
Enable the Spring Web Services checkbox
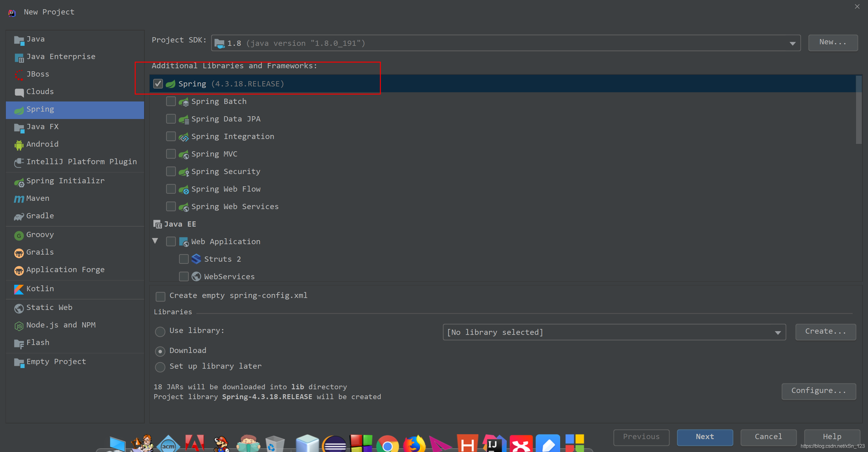click(x=171, y=206)
